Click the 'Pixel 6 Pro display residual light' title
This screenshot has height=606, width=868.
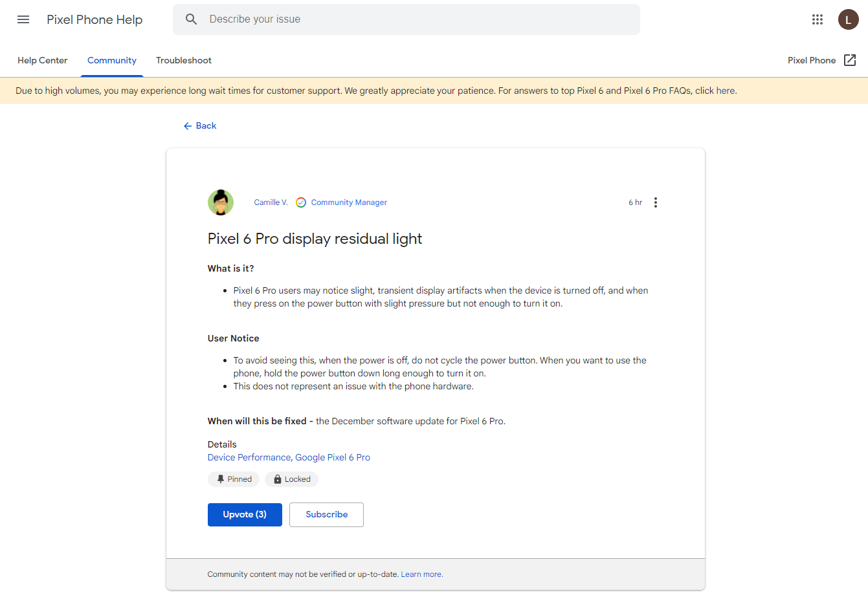point(315,239)
